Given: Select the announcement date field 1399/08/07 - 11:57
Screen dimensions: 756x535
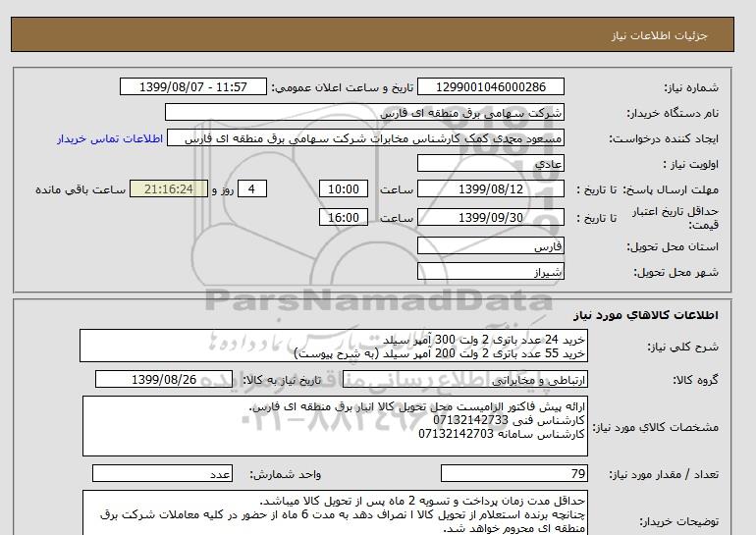Looking at the screenshot, I should 192,86.
